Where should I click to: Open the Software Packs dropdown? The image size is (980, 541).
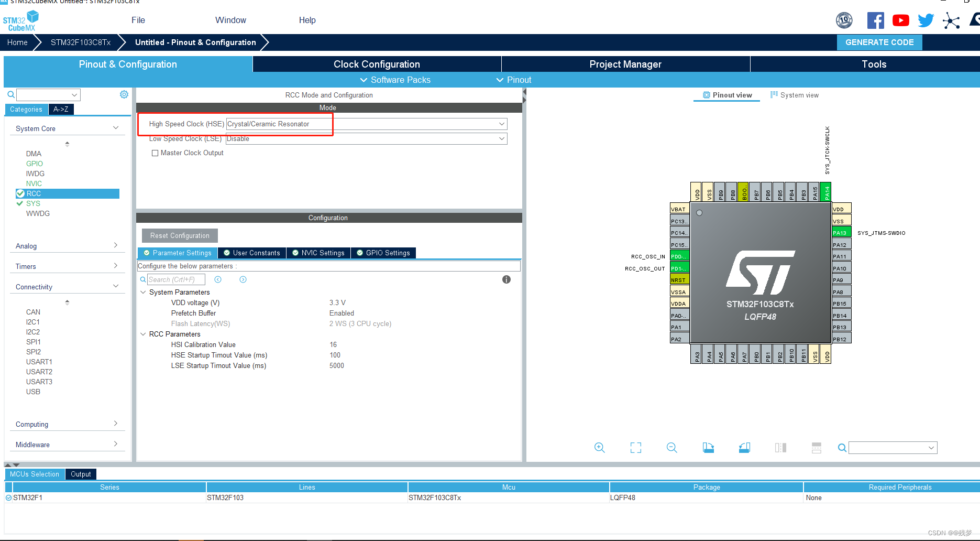point(395,80)
